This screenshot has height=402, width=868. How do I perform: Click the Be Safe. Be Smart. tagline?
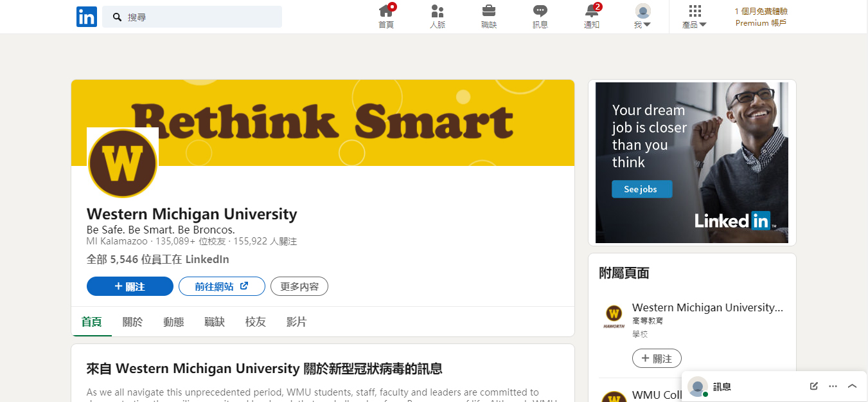161,229
